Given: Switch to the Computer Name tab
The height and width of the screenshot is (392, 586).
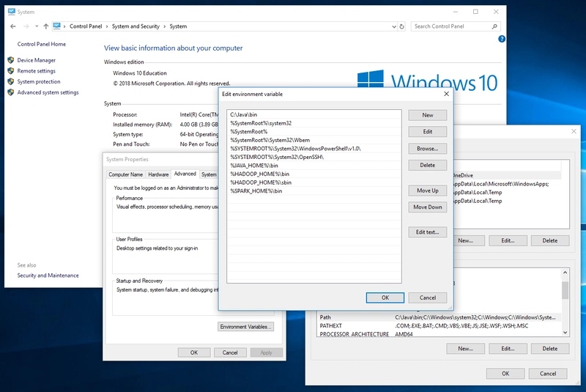Looking at the screenshot, I should click(126, 174).
